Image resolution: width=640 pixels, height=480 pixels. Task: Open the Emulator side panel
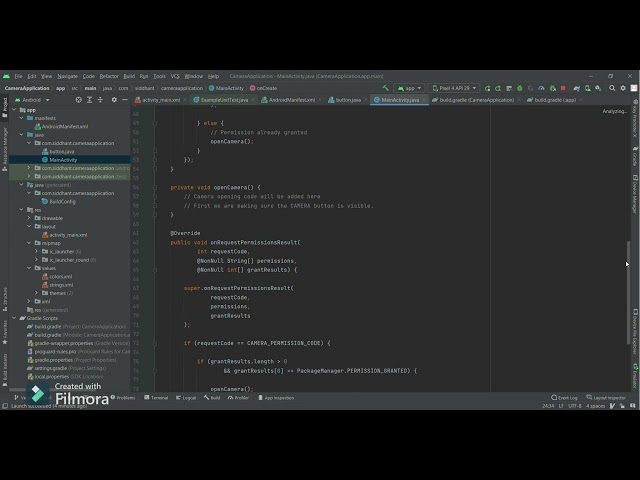point(636,376)
